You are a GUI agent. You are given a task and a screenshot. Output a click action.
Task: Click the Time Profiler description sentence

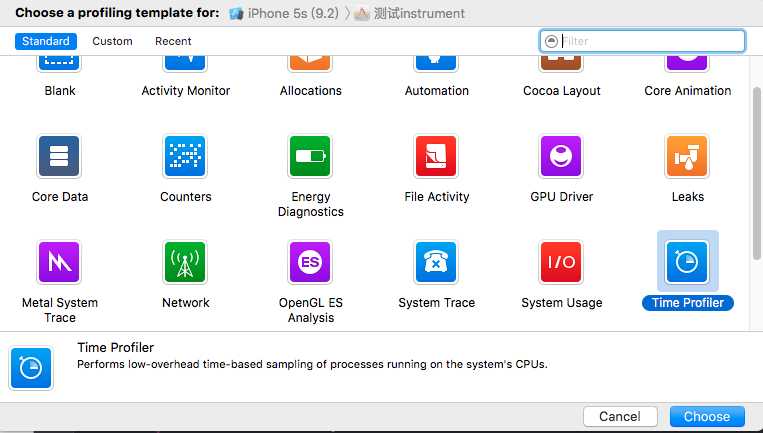pos(312,364)
